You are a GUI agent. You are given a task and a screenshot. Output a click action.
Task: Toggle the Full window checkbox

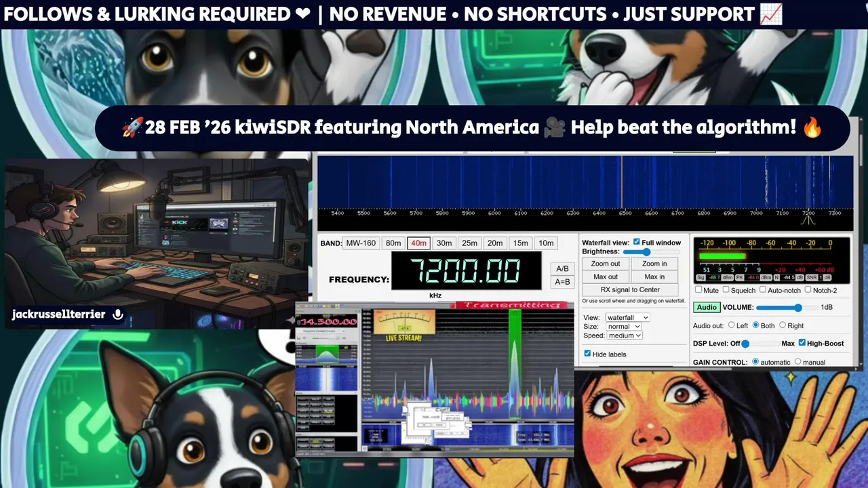pos(636,242)
